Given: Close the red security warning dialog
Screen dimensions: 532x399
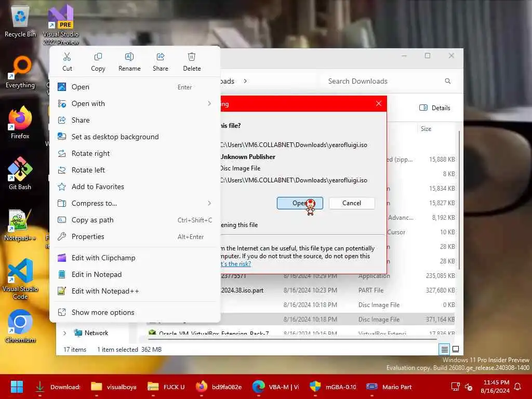Looking at the screenshot, I should click(379, 103).
